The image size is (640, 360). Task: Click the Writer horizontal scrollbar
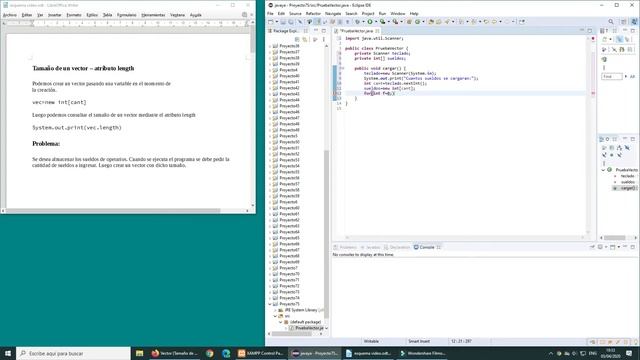click(x=124, y=211)
